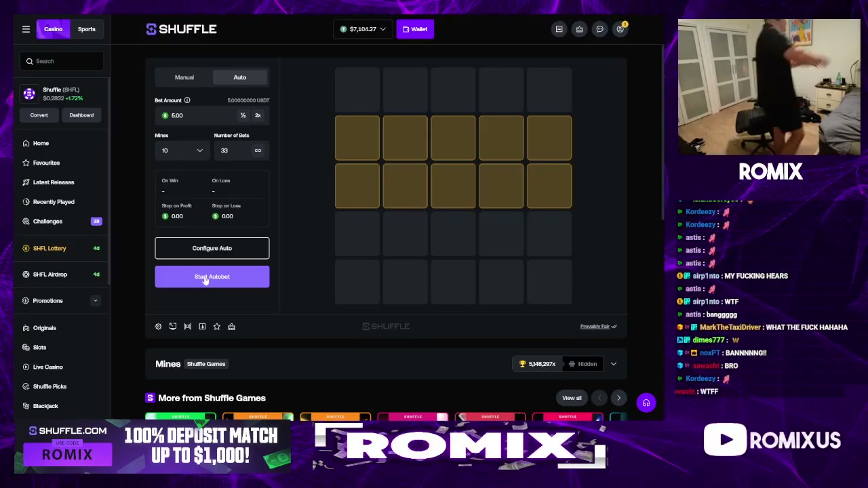Toggle theatre mode icon below the game

pos(173,327)
